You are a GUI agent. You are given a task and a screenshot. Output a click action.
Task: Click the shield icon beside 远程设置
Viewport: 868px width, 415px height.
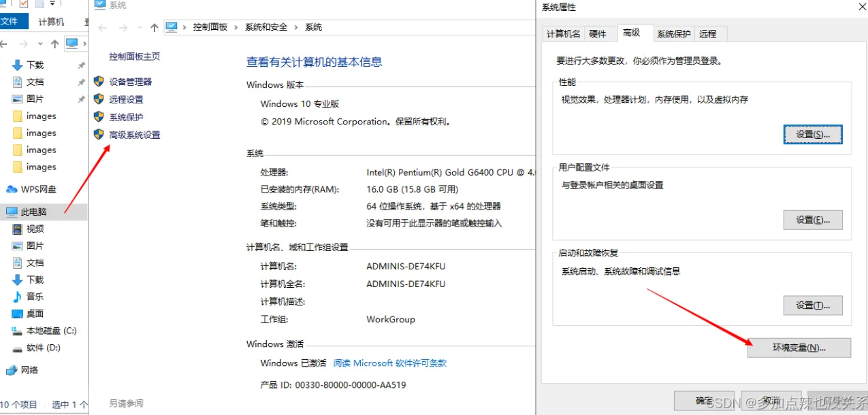(x=99, y=99)
